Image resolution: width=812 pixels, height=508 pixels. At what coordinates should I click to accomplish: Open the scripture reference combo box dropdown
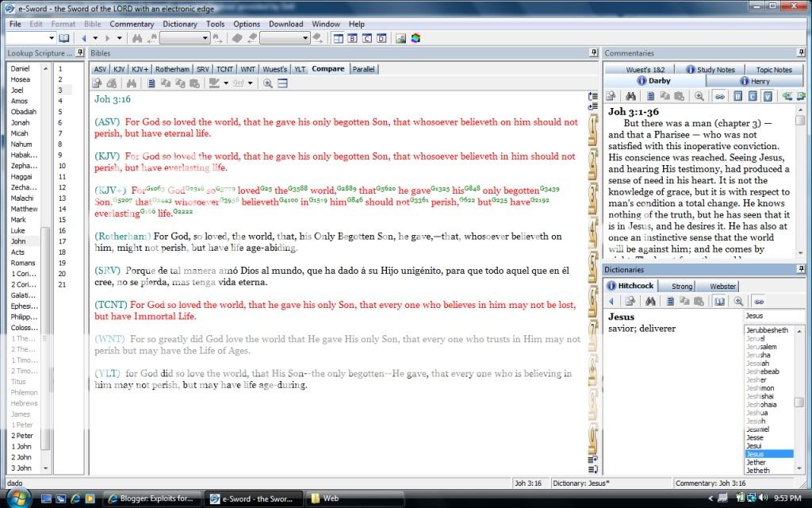pyautogui.click(x=52, y=38)
